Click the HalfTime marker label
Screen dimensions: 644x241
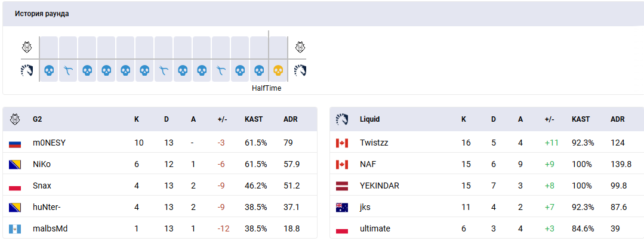click(x=267, y=88)
